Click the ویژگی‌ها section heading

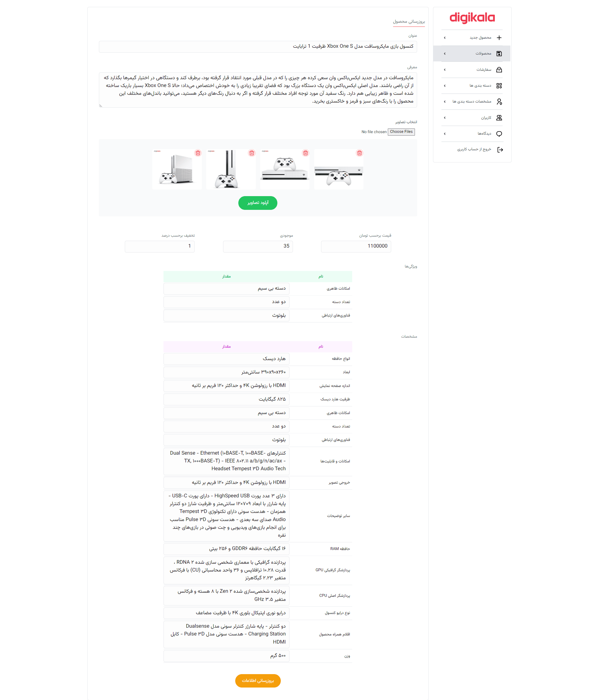click(411, 267)
